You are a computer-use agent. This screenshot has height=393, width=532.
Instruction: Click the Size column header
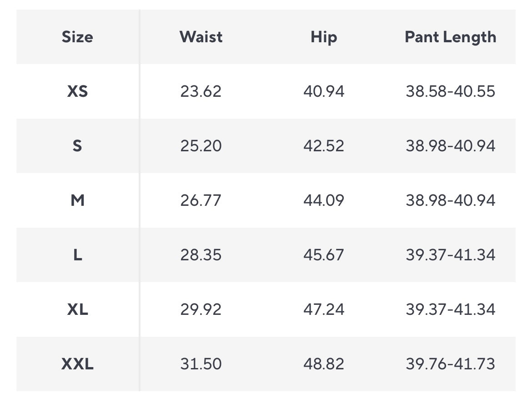[77, 37]
